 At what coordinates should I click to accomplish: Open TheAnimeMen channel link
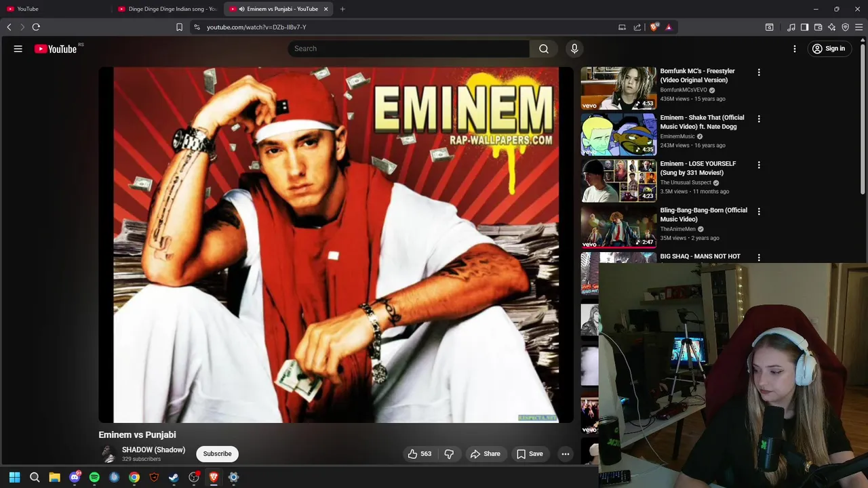coord(677,229)
